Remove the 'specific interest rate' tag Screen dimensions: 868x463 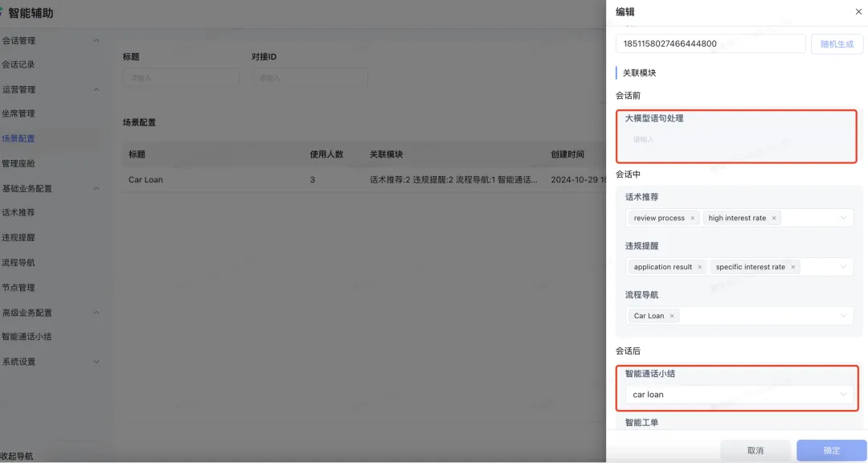[x=792, y=267]
